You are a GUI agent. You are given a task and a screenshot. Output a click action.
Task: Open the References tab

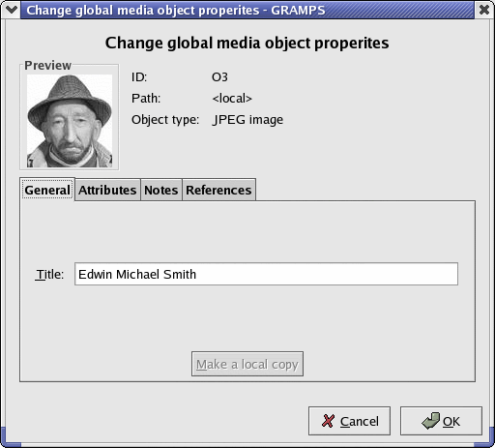218,190
